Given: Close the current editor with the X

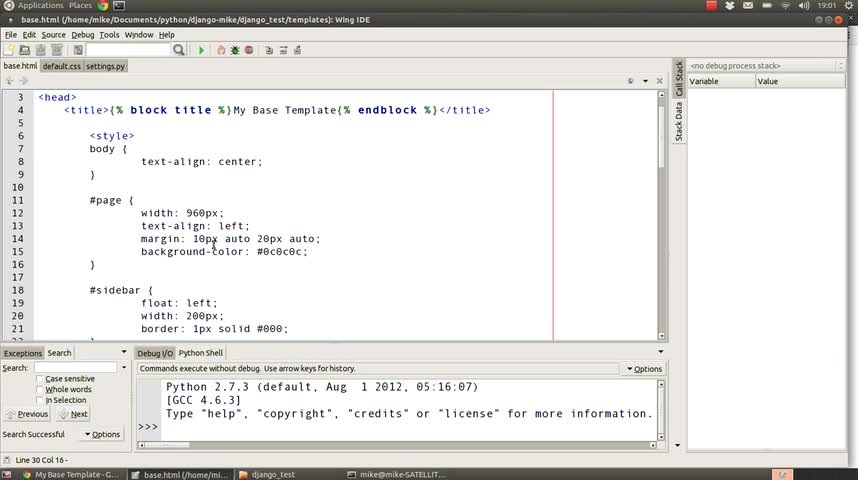Looking at the screenshot, I should [x=659, y=81].
